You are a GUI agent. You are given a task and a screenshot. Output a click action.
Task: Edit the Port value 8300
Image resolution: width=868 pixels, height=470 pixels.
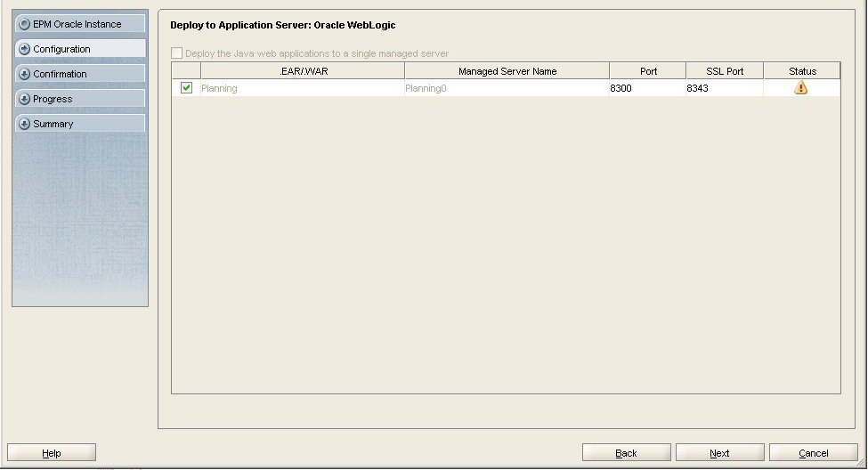647,88
